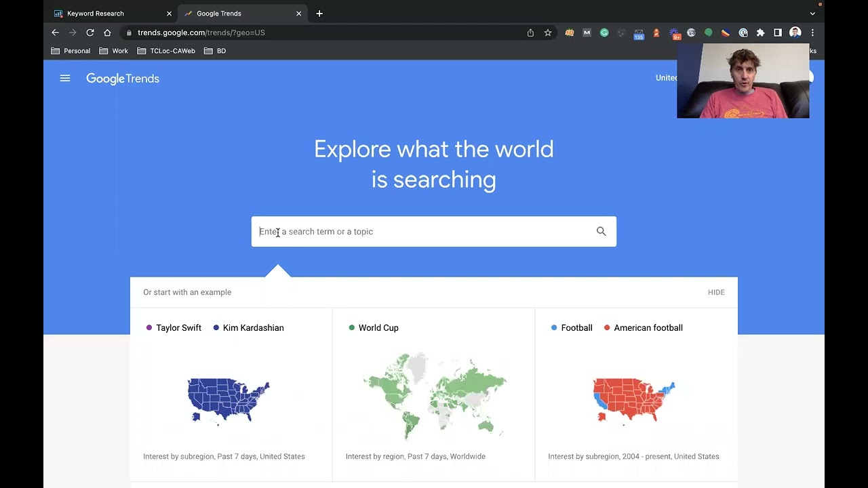Click the browser home icon
868x488 pixels.
point(107,33)
